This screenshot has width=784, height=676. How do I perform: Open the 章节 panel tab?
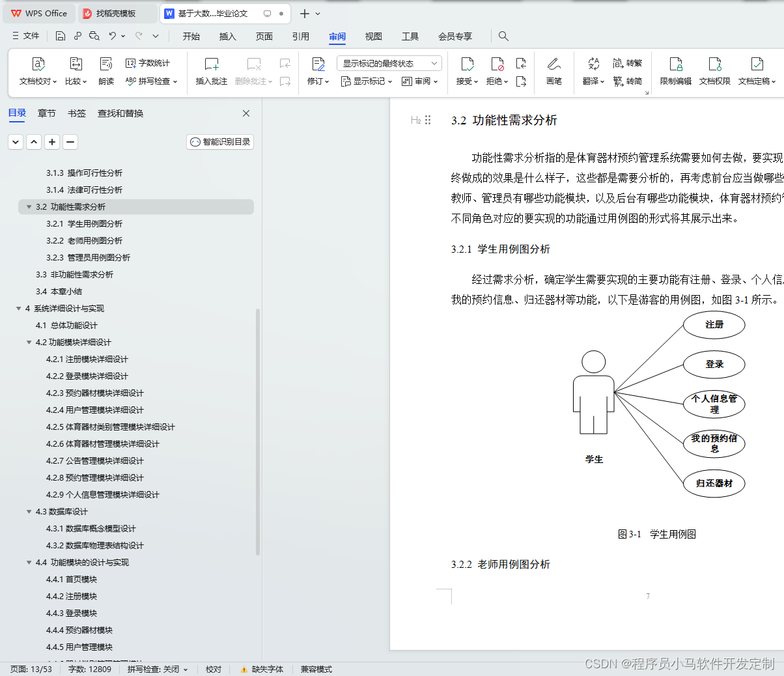pyautogui.click(x=46, y=113)
